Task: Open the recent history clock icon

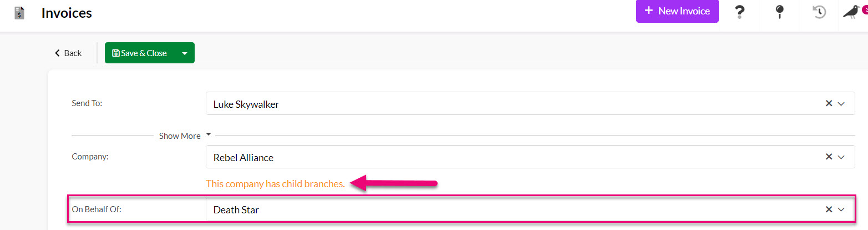Action: pyautogui.click(x=819, y=12)
